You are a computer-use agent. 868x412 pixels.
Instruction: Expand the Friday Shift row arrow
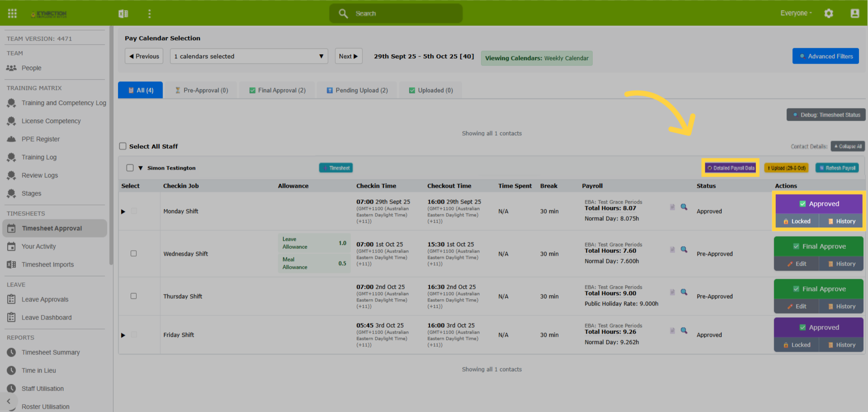[123, 335]
